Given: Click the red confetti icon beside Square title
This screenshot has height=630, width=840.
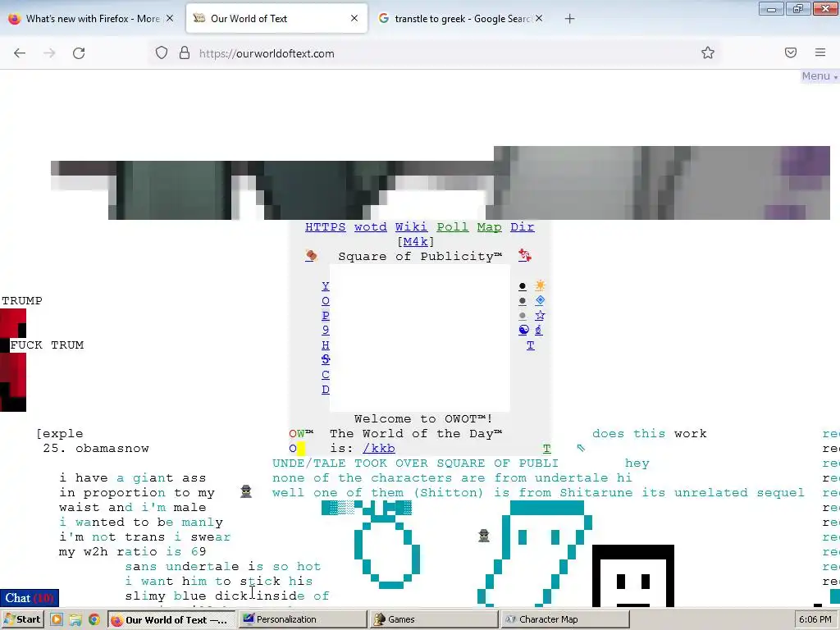Looking at the screenshot, I should (525, 256).
